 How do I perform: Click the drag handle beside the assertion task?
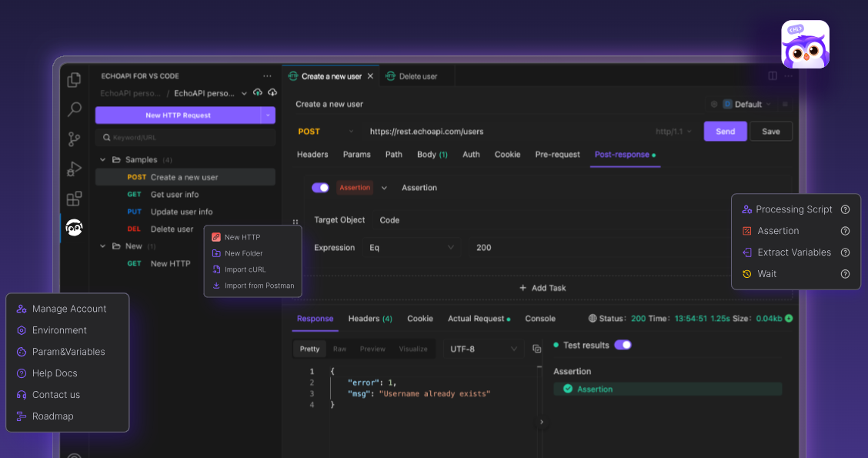click(295, 222)
